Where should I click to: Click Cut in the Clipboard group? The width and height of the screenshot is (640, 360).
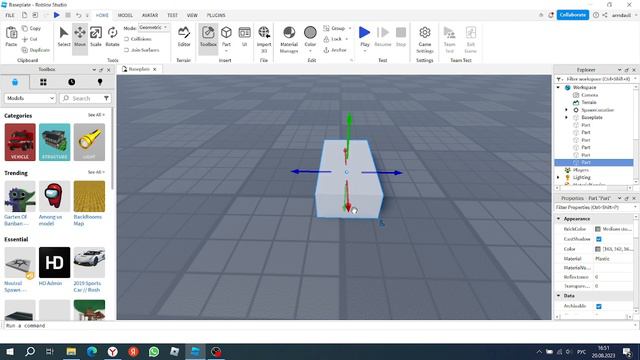30,39
